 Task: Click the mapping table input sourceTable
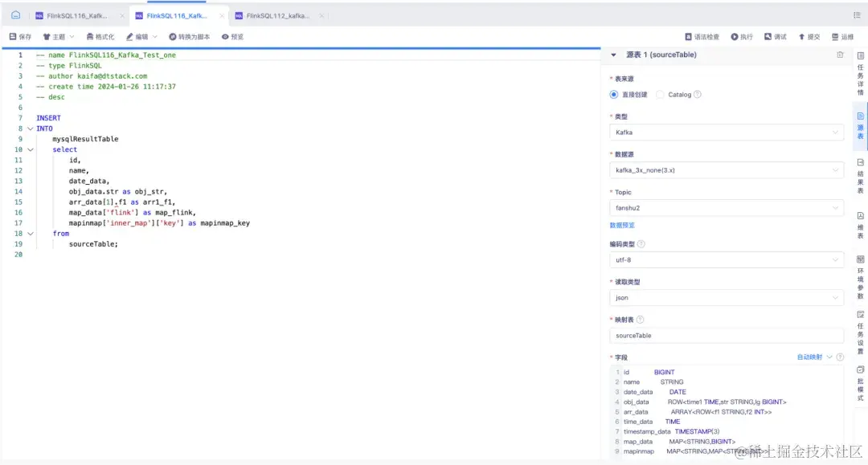pos(727,336)
